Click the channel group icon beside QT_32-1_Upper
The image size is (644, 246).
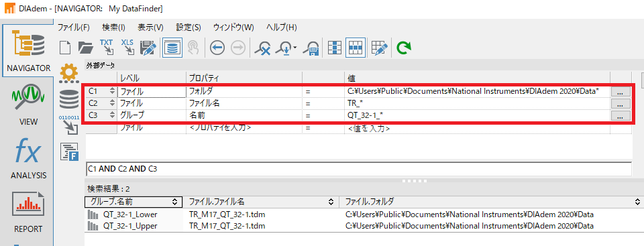click(x=92, y=226)
